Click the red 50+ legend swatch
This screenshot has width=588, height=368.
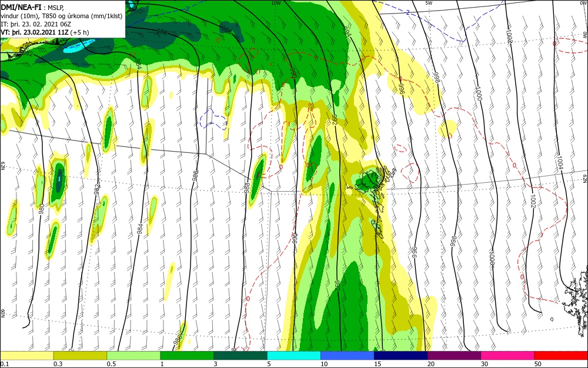pos(560,356)
